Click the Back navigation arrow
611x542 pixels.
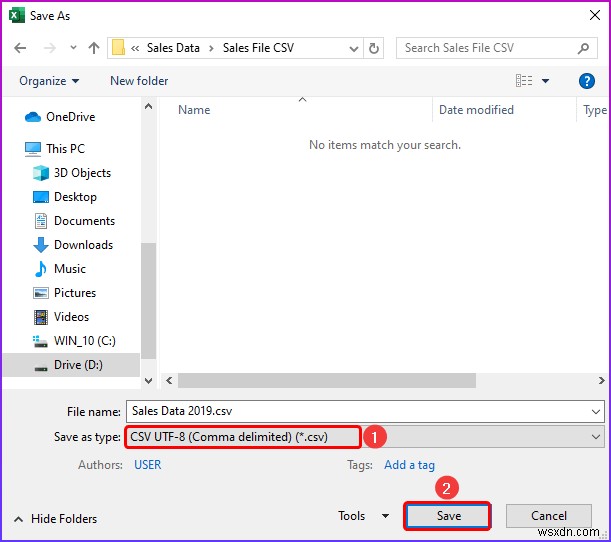coord(20,48)
